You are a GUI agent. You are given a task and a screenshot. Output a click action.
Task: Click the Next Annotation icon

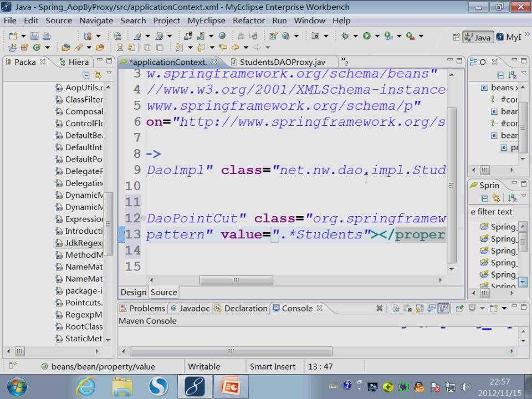(179, 48)
